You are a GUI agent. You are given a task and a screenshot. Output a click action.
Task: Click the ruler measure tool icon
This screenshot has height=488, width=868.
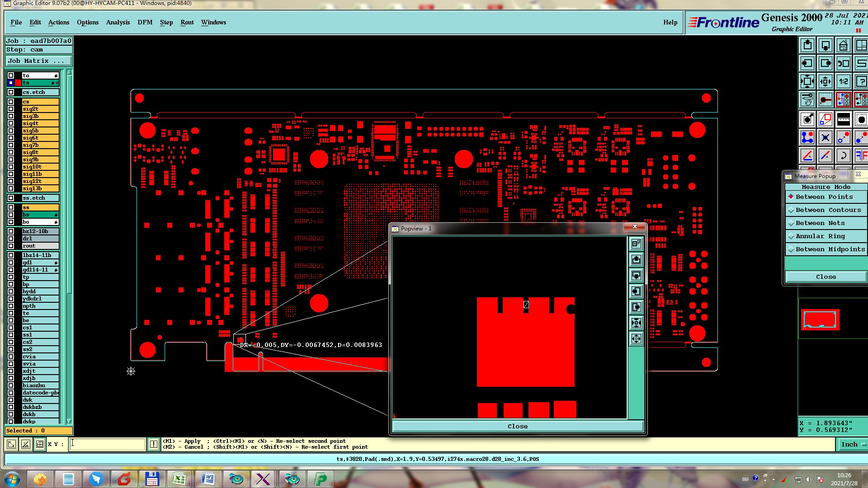pos(843,120)
